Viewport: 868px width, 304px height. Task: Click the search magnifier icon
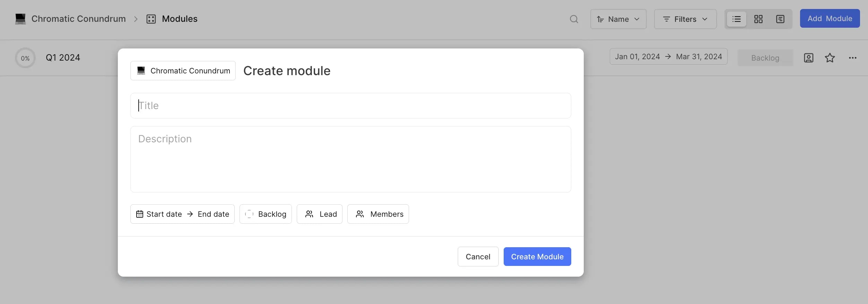click(x=574, y=19)
